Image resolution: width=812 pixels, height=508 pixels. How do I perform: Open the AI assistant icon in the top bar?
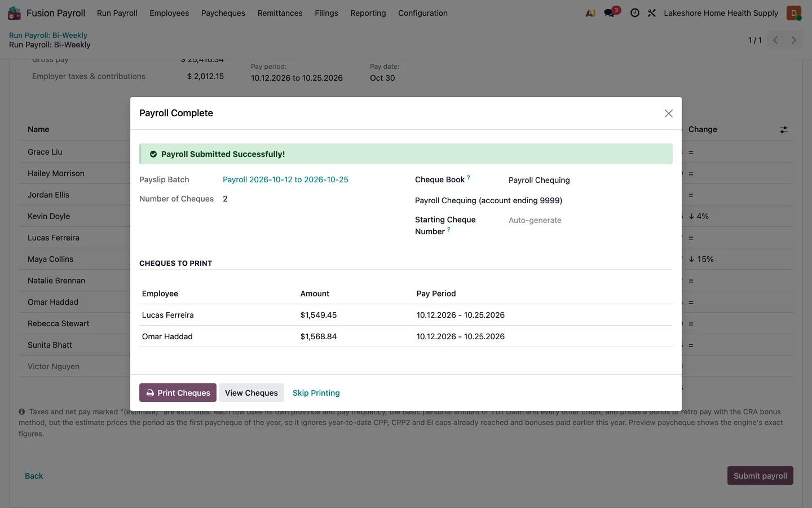point(590,13)
